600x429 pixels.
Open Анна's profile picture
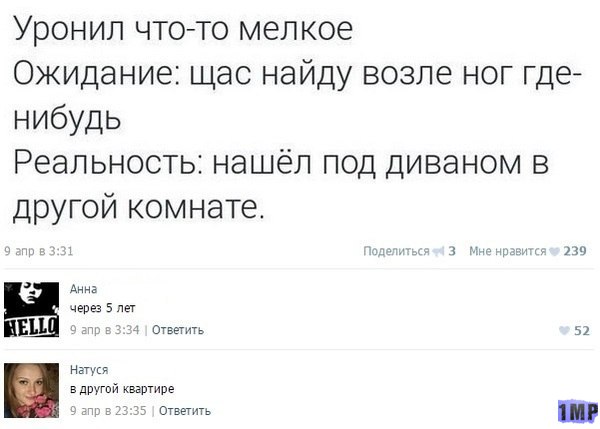[31, 309]
